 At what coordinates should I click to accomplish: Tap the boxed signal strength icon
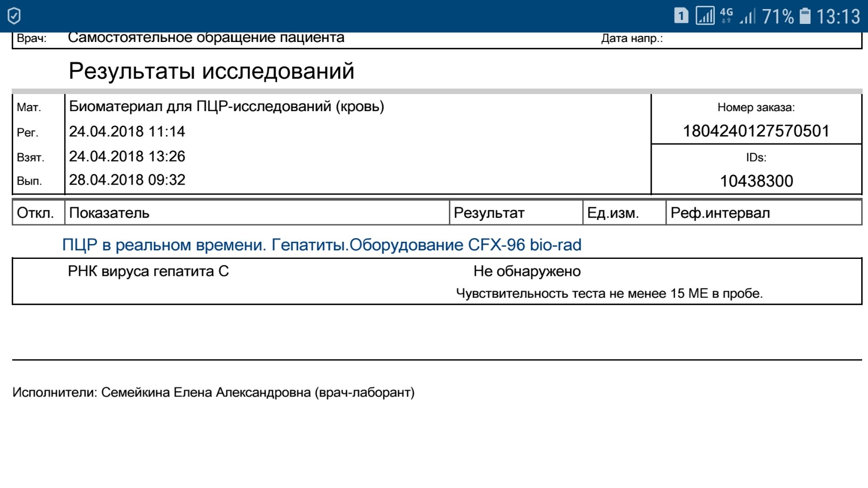(705, 16)
